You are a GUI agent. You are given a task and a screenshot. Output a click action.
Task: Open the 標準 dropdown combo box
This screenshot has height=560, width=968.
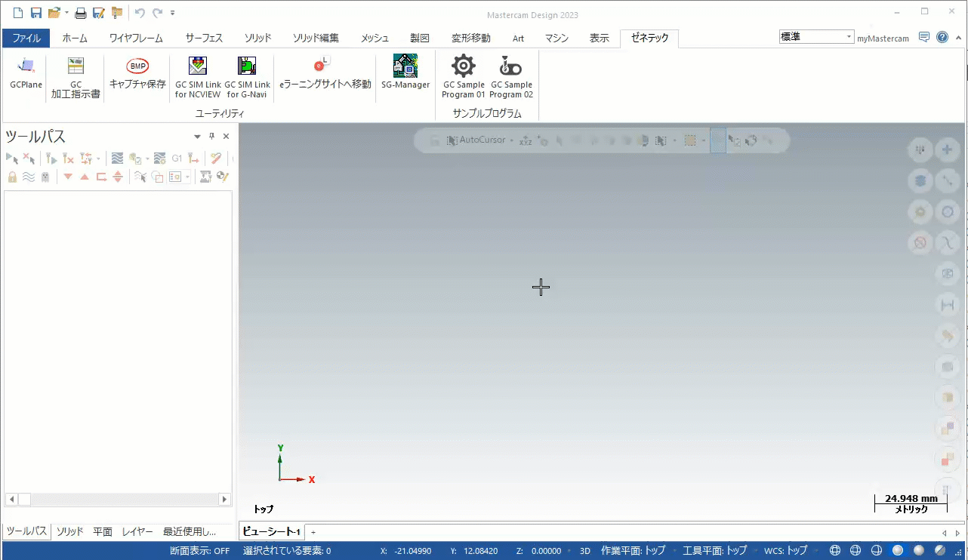tap(816, 37)
